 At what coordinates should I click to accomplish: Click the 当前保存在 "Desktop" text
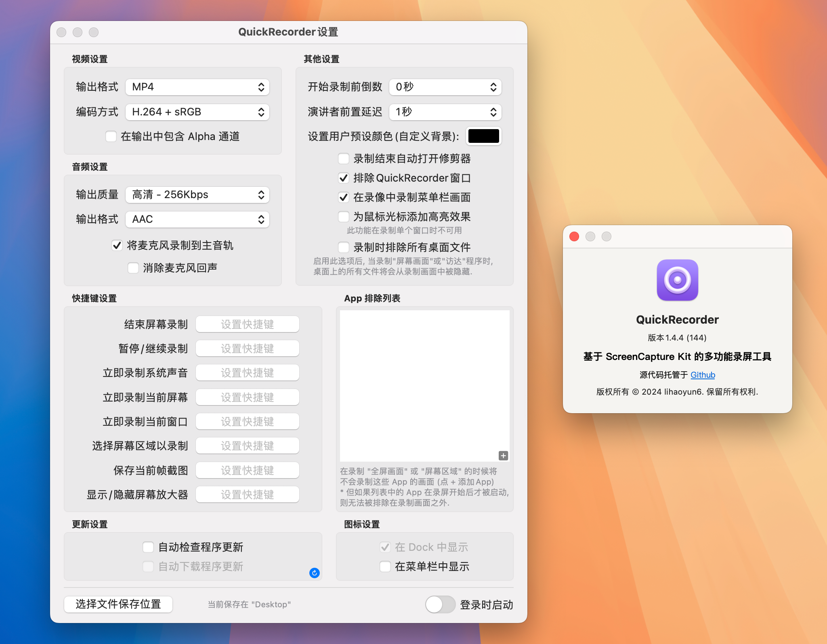pos(249,604)
